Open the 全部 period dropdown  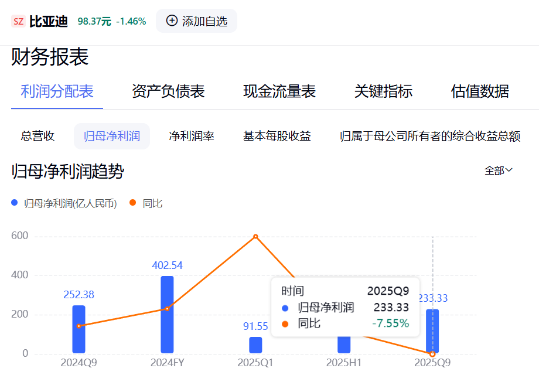coord(499,170)
